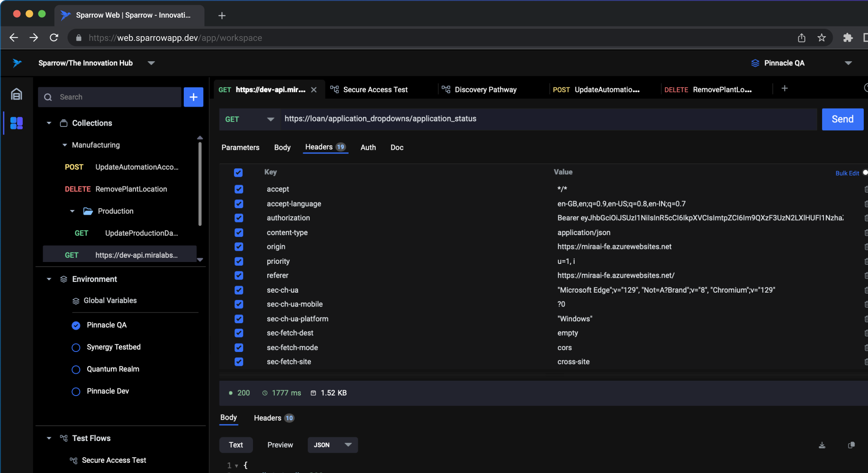
Task: Collapse the Manufacturing collection
Action: pyautogui.click(x=65, y=145)
